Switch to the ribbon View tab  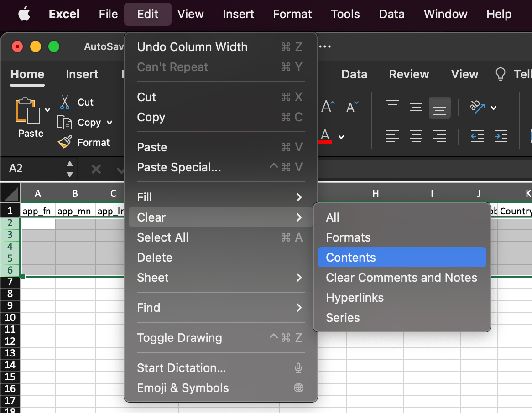click(464, 74)
